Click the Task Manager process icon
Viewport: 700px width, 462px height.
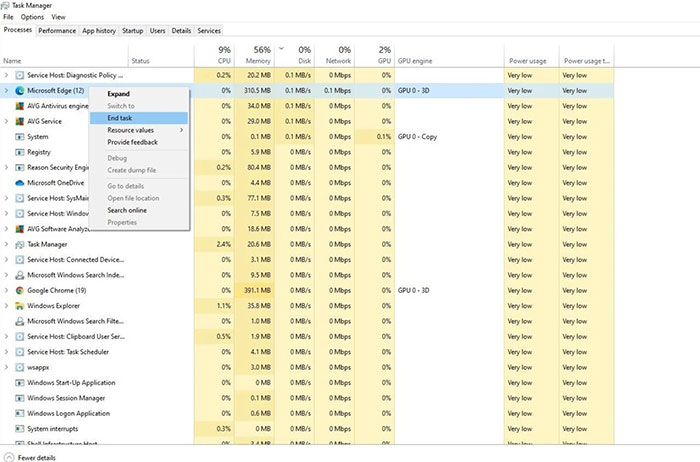[x=20, y=244]
